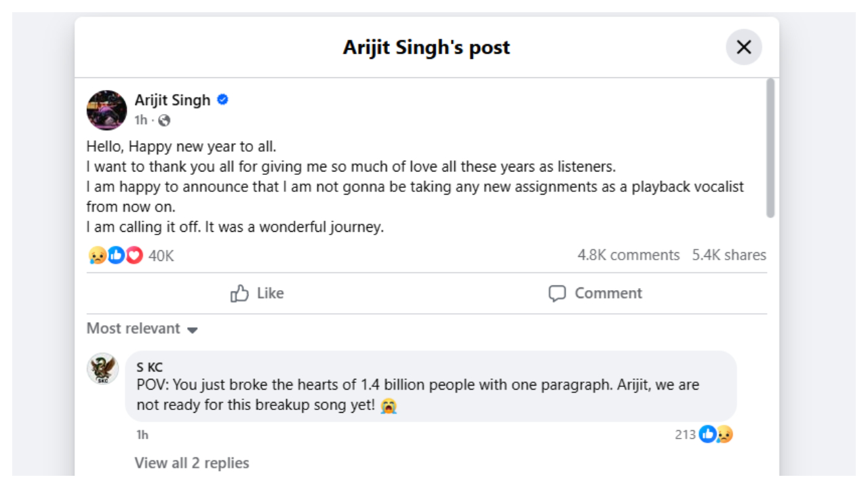Click the blue verified badge
Image resolution: width=868 pixels, height=488 pixels.
pyautogui.click(x=222, y=100)
